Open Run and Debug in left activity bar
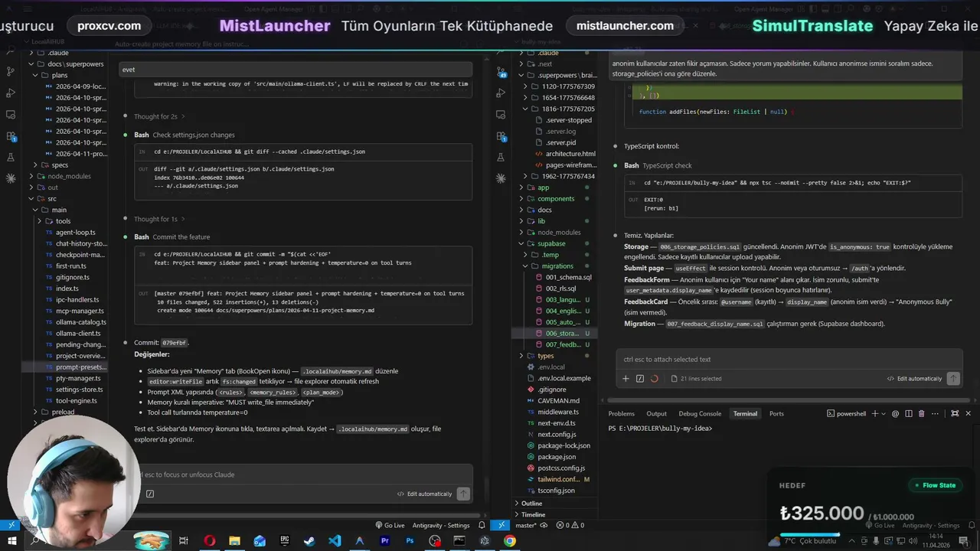This screenshot has width=980, height=551. [x=11, y=93]
